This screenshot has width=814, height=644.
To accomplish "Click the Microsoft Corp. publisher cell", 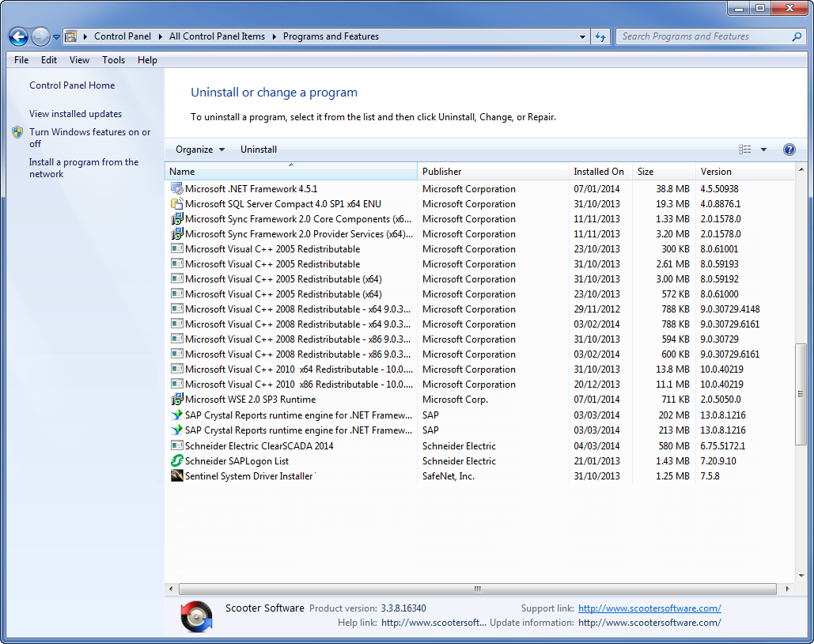I will [x=456, y=400].
